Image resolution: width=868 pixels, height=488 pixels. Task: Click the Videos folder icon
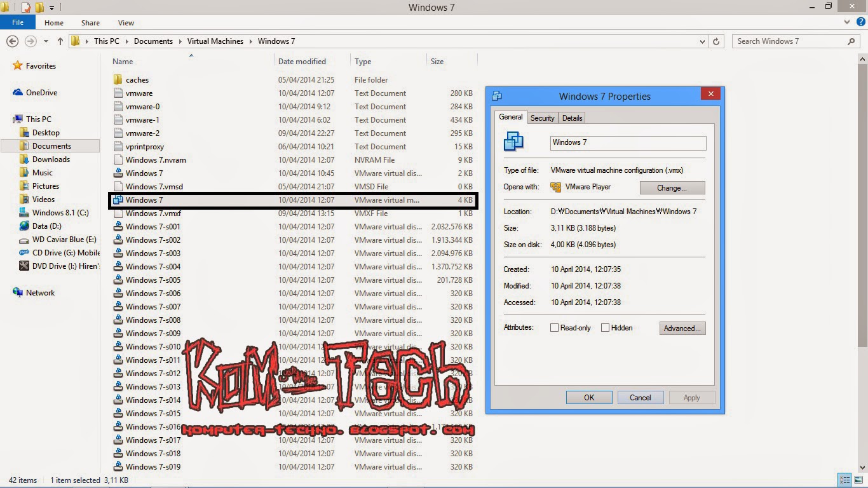(24, 200)
